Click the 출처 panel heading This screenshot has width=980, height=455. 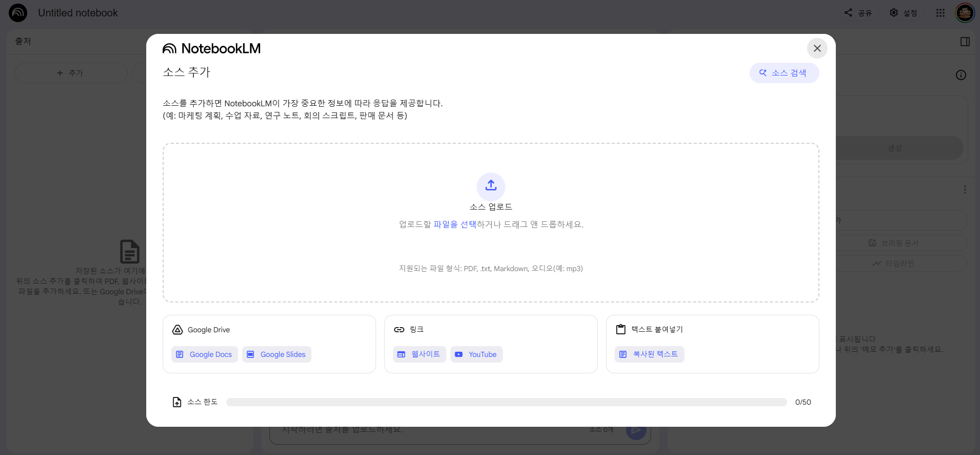point(23,41)
